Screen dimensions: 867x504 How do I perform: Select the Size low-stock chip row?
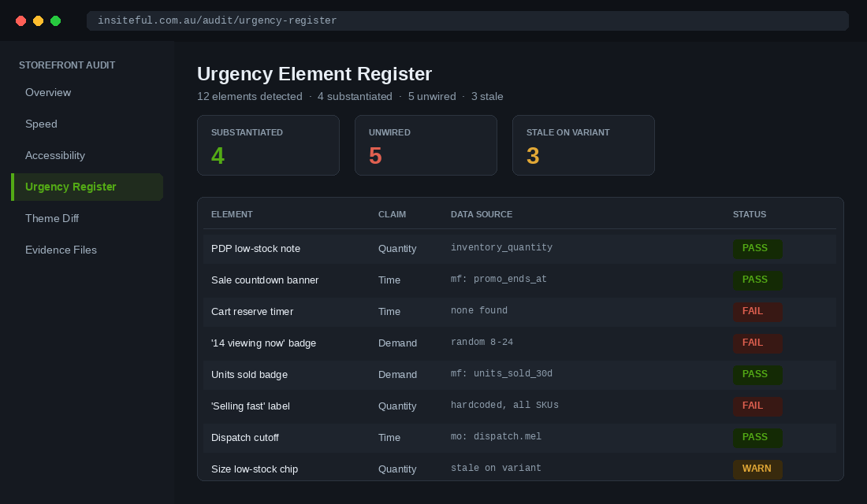[519, 469]
